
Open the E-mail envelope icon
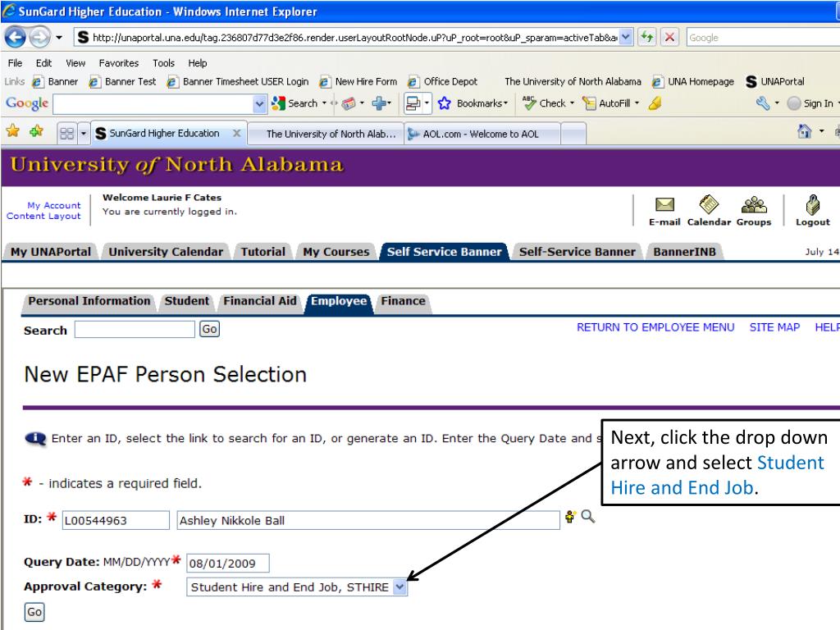[x=664, y=204]
